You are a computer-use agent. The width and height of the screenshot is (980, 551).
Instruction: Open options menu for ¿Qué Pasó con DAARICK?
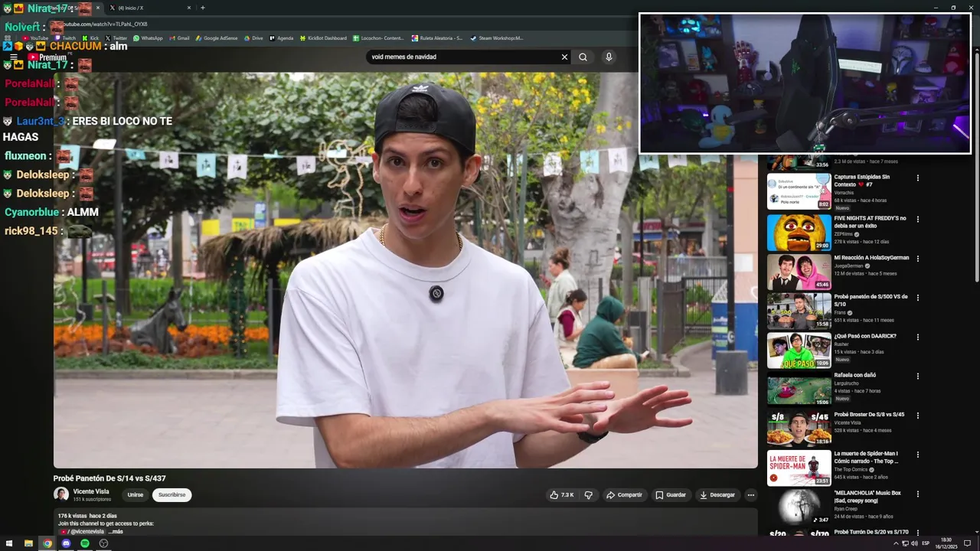917,337
